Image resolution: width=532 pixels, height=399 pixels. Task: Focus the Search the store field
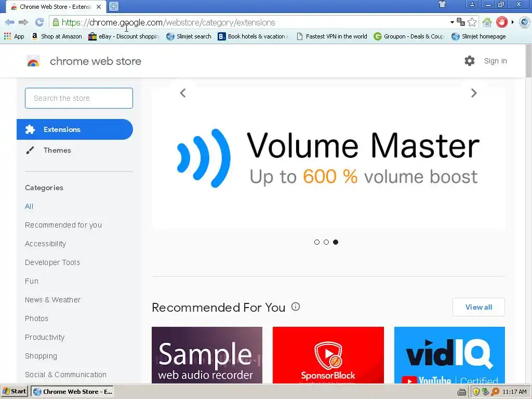click(79, 98)
